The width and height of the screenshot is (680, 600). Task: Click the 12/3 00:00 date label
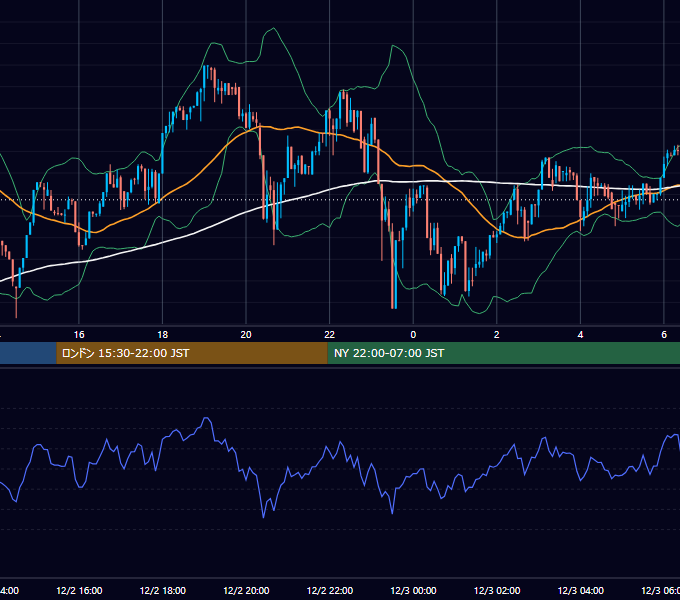click(413, 590)
